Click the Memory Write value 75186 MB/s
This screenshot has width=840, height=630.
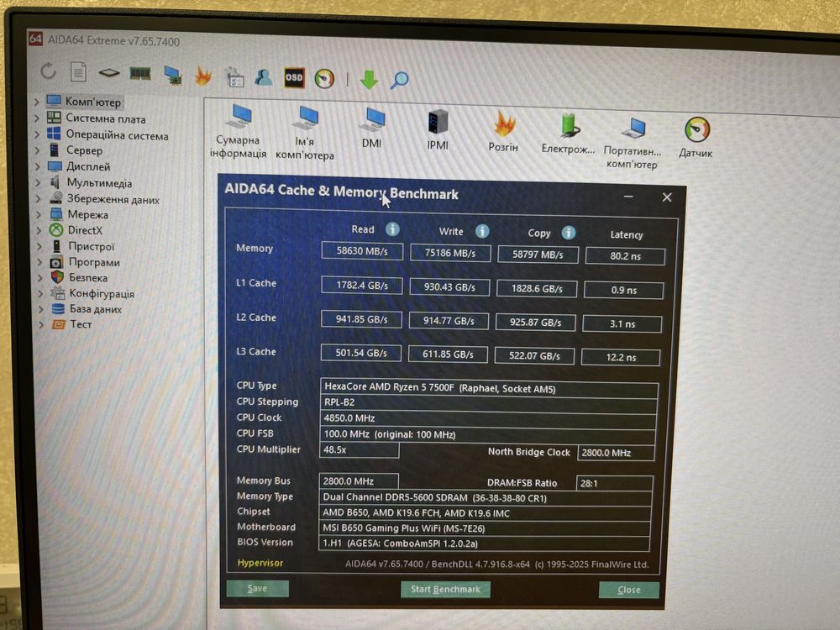pos(450,253)
